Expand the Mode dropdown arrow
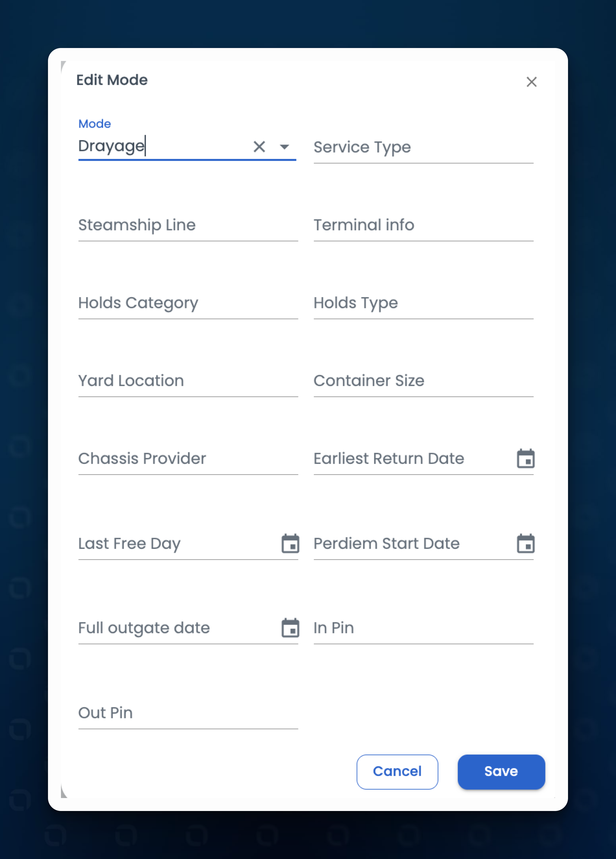The width and height of the screenshot is (616, 859). click(284, 147)
